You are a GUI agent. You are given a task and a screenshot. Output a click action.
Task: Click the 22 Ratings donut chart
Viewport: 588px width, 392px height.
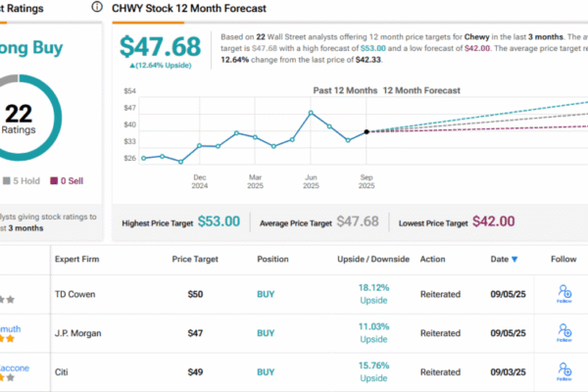click(x=19, y=118)
